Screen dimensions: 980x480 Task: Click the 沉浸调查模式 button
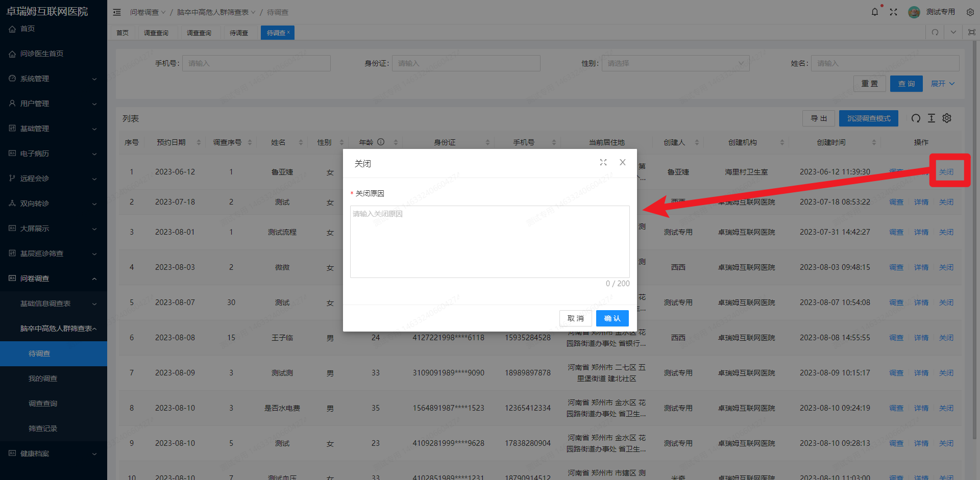[868, 118]
